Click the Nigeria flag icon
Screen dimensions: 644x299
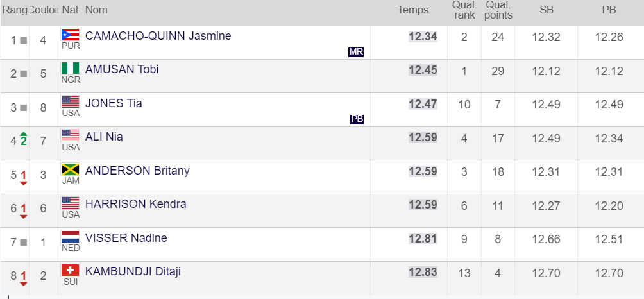[70, 68]
